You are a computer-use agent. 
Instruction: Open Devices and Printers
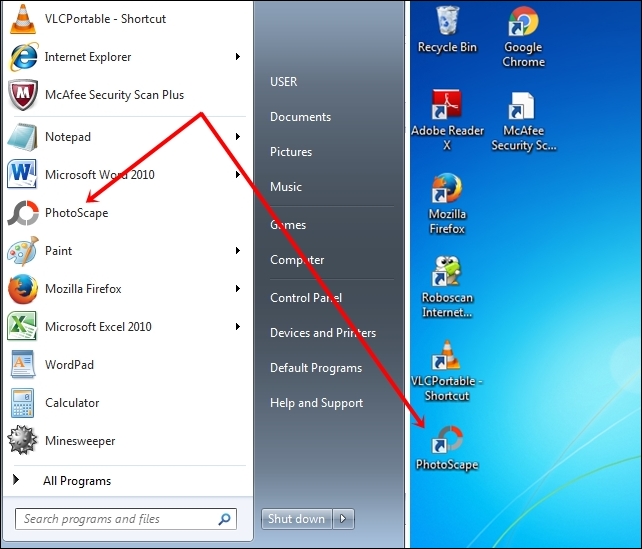click(323, 332)
